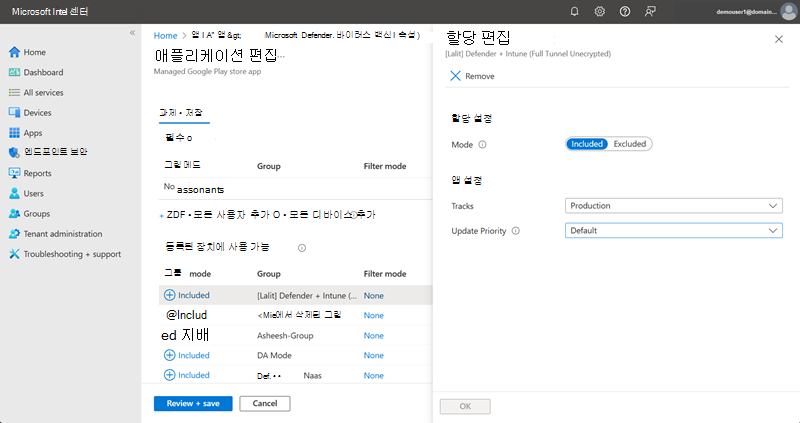Image resolution: width=800 pixels, height=423 pixels.
Task: Select DA Mode group text
Action: tap(274, 355)
